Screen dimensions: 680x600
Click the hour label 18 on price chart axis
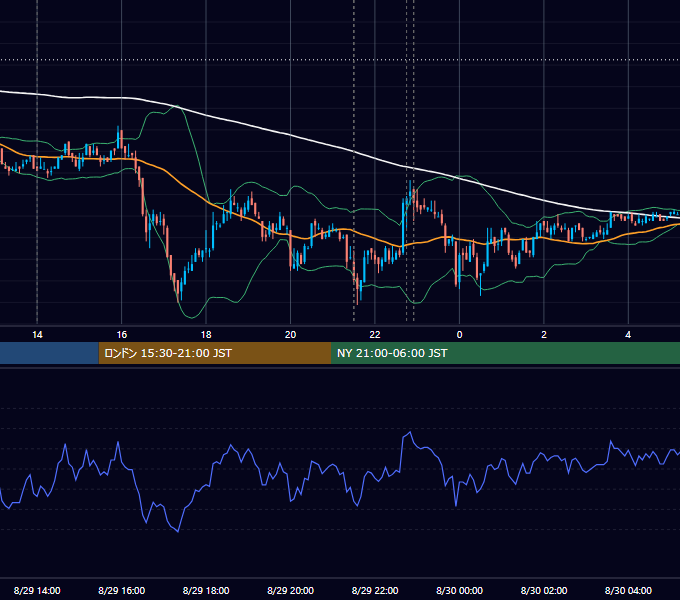click(206, 335)
